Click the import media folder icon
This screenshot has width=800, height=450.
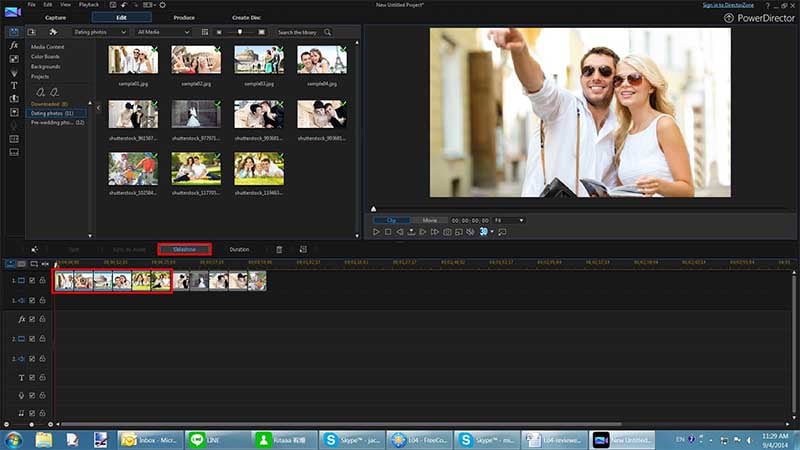32,32
